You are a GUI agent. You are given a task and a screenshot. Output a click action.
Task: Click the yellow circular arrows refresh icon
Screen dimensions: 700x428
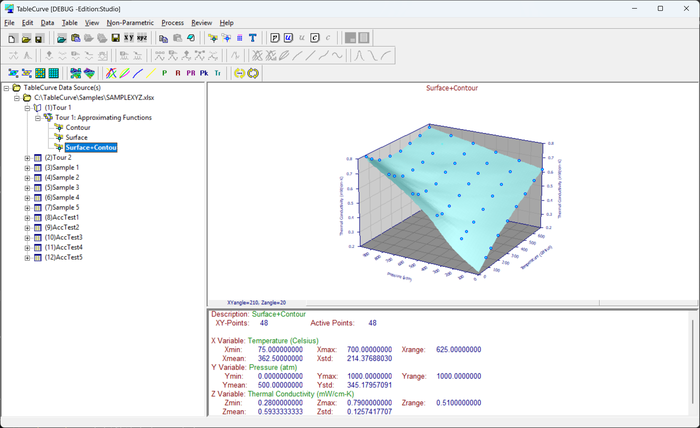[x=253, y=73]
